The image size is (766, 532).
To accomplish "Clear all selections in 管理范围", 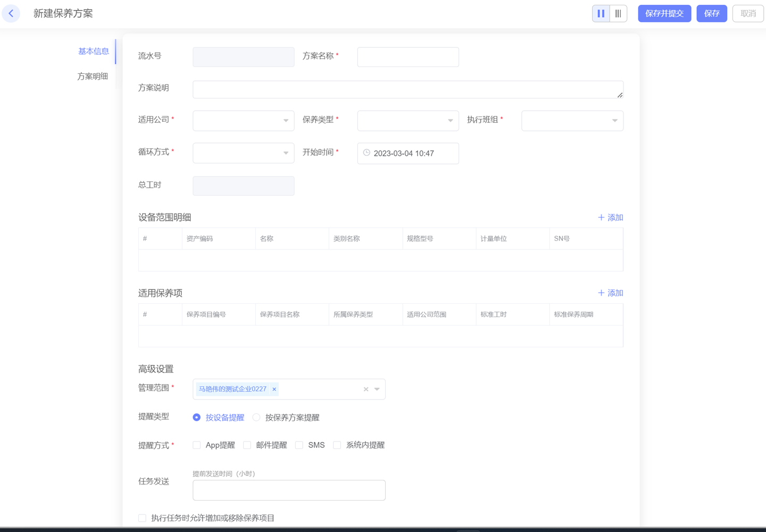I will point(366,389).
